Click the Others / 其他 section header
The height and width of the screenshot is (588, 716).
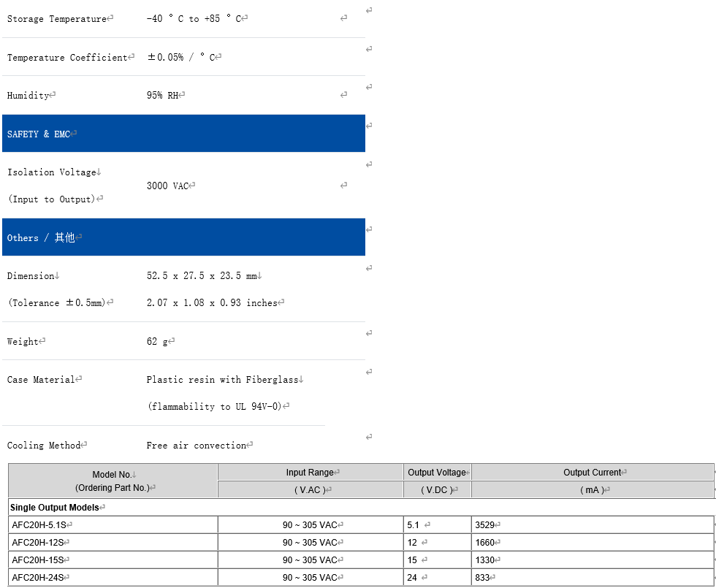(40, 238)
